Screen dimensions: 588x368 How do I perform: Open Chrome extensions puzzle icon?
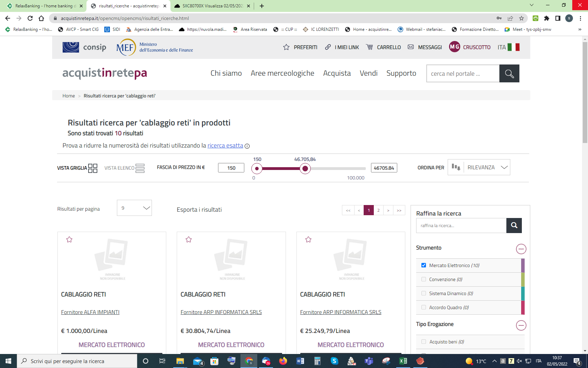click(547, 18)
